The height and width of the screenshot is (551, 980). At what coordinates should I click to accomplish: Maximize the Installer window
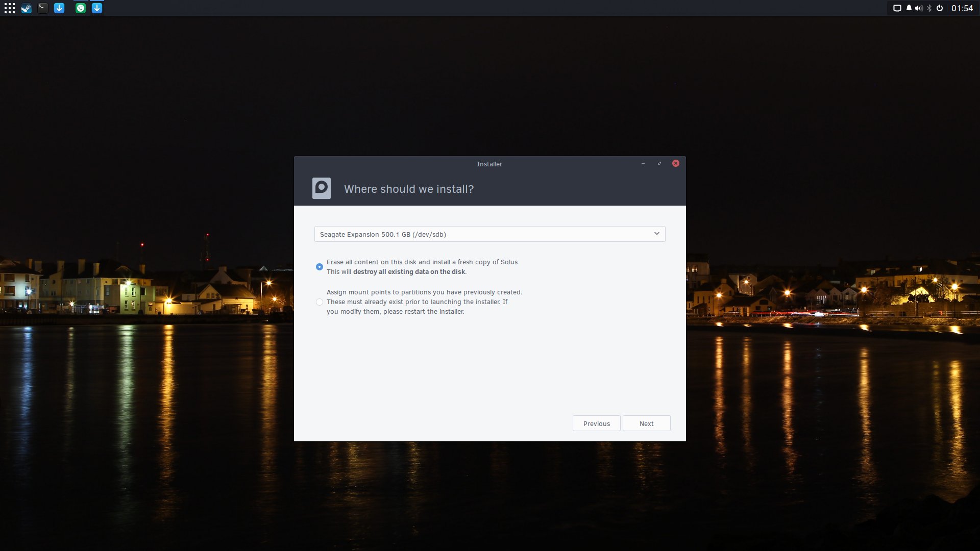(659, 164)
